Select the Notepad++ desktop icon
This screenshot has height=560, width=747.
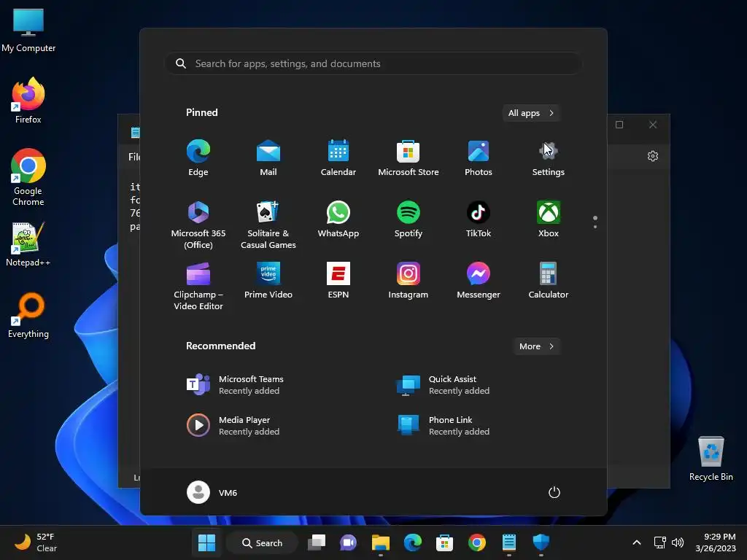[x=28, y=244]
